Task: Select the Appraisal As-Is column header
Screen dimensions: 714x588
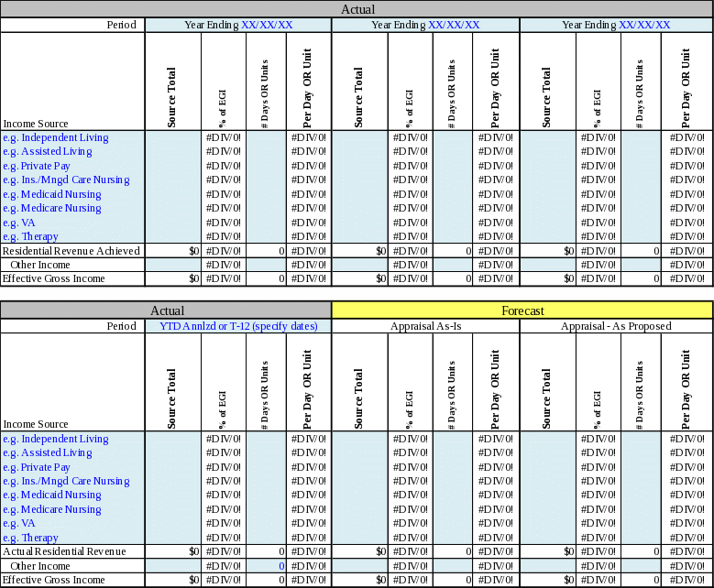Action: [x=425, y=326]
